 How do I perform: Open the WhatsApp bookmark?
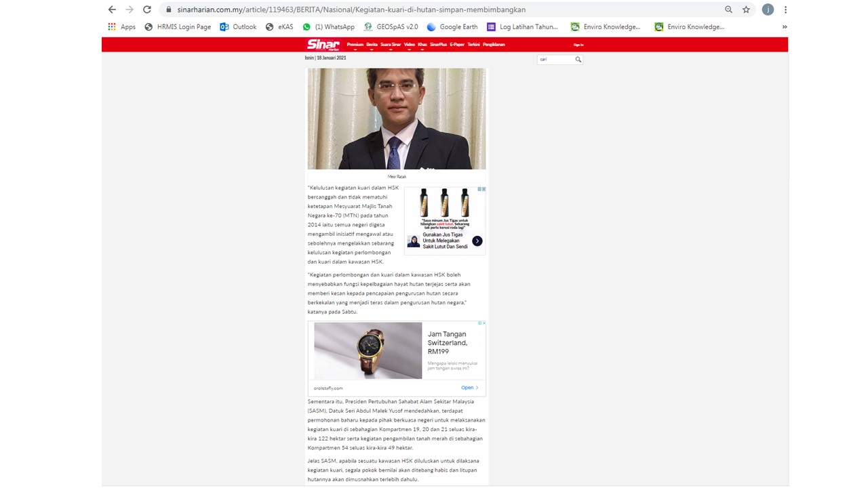[328, 27]
